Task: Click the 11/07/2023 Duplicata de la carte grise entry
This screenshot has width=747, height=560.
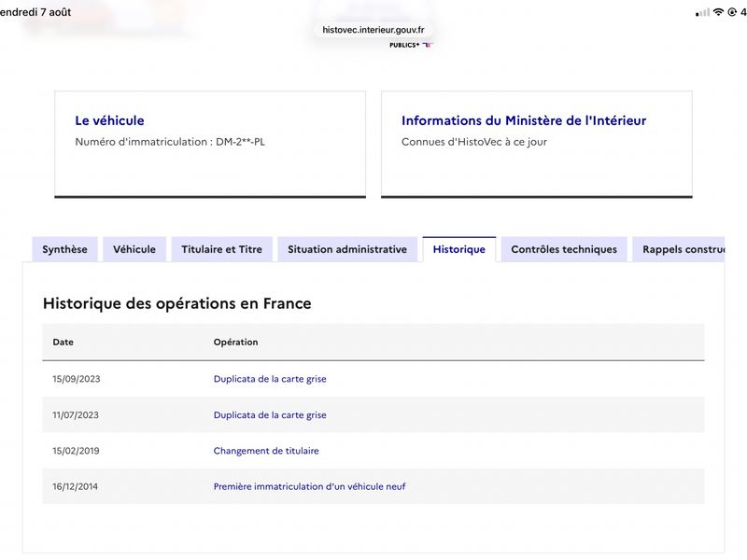Action: 270,414
